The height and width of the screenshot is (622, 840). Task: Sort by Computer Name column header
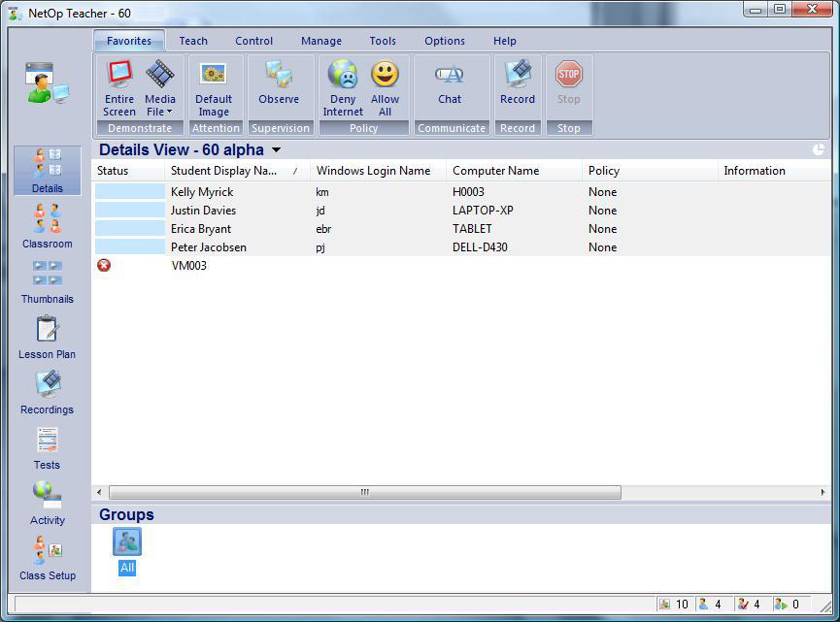[x=515, y=171]
